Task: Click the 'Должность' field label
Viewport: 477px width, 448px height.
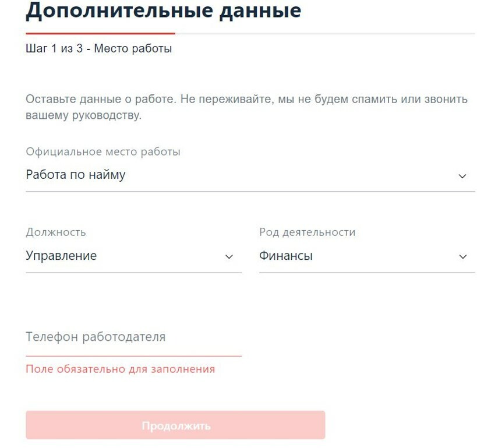Action: pyautogui.click(x=56, y=232)
